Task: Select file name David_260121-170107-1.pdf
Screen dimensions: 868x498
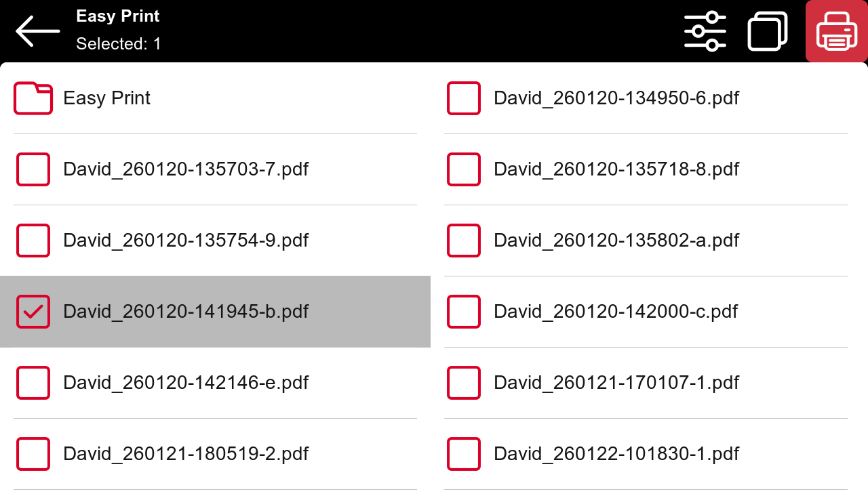Action: [x=616, y=383]
